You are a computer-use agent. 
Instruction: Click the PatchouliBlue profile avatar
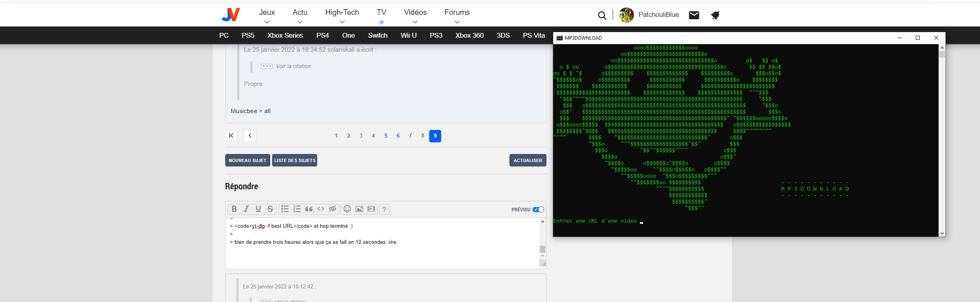click(x=626, y=15)
